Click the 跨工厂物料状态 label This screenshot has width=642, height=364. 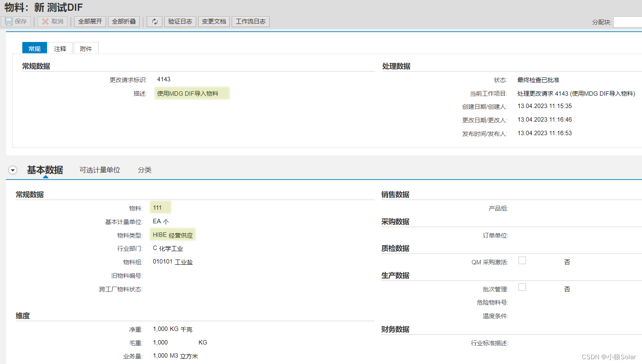click(121, 289)
